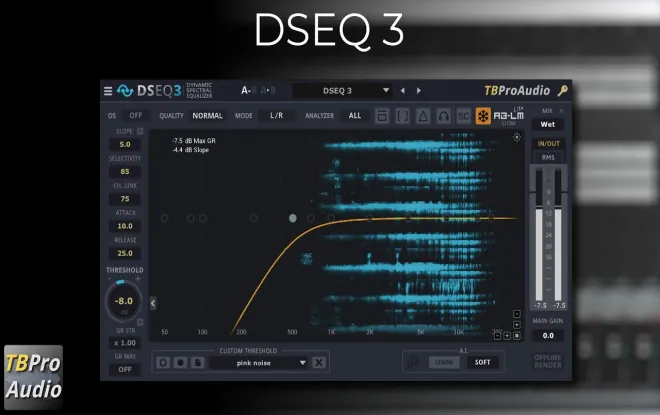Click the GR STR value x 1.00
660x415 pixels.
125,343
